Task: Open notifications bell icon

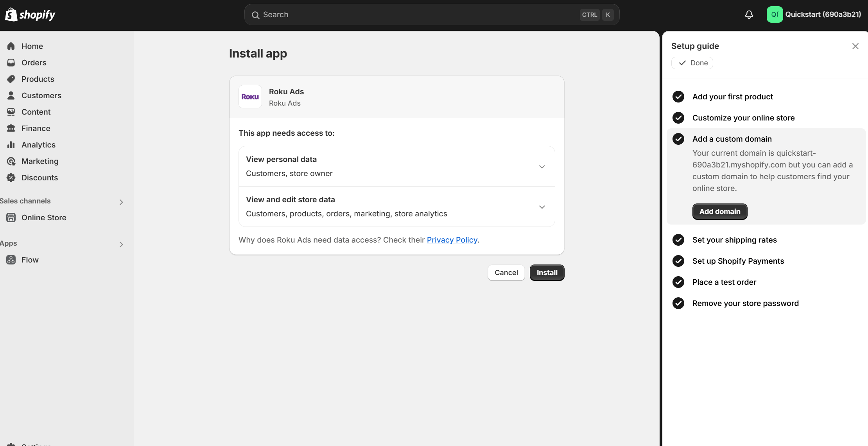Action: (x=749, y=14)
